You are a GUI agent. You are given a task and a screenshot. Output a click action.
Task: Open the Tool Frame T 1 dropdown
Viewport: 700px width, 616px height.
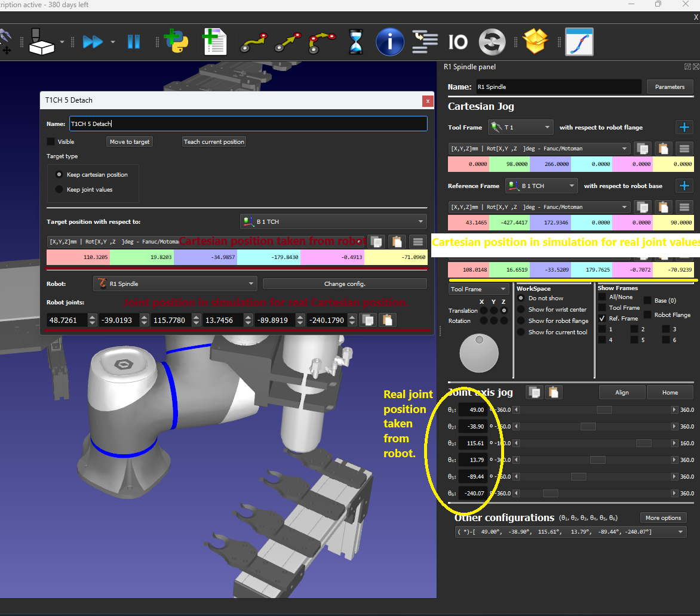(x=520, y=127)
